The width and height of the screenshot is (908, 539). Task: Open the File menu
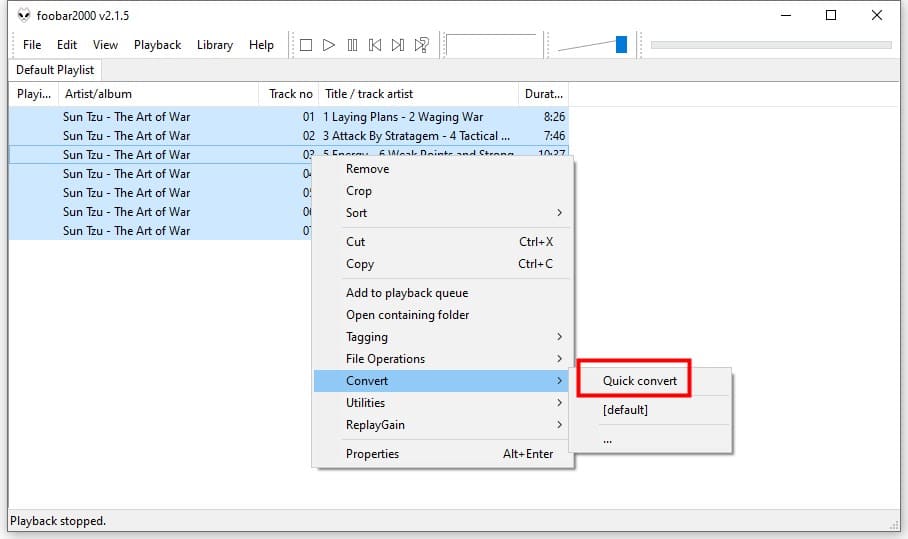click(x=32, y=45)
